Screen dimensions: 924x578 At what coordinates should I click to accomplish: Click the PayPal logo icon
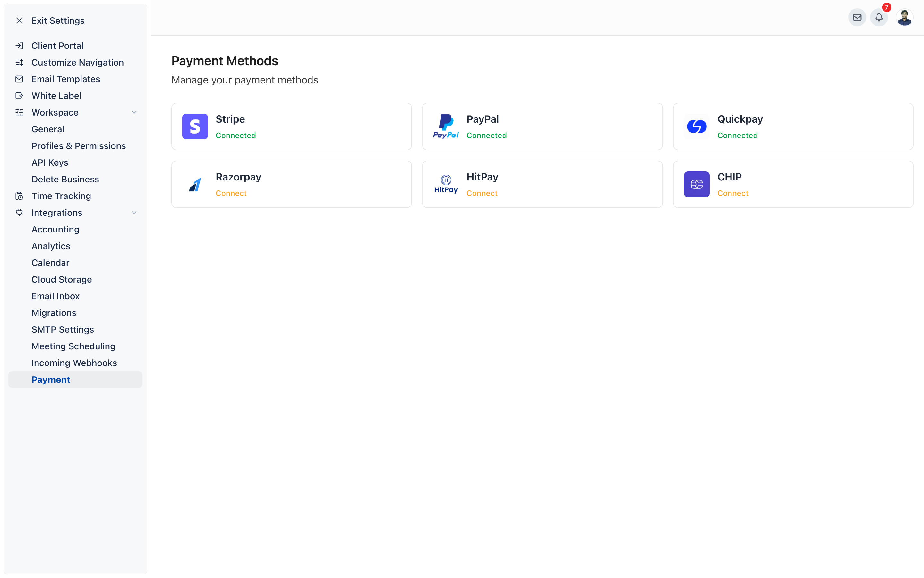tap(446, 127)
